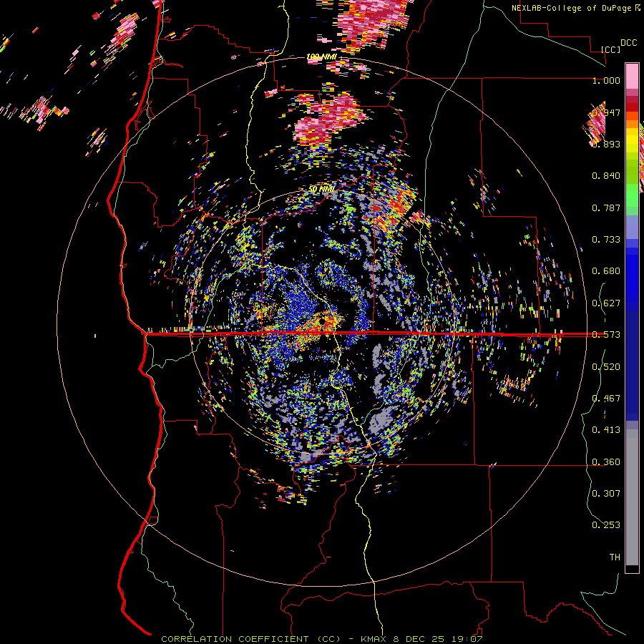Select the 0.947 legend value
This screenshot has height=644, width=644.
coord(606,112)
